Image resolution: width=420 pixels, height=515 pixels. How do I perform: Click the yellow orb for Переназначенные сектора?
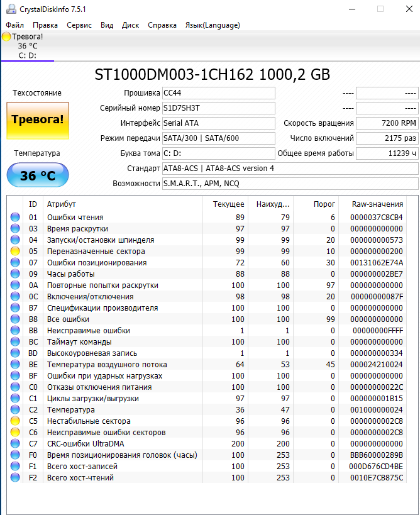pyautogui.click(x=15, y=251)
